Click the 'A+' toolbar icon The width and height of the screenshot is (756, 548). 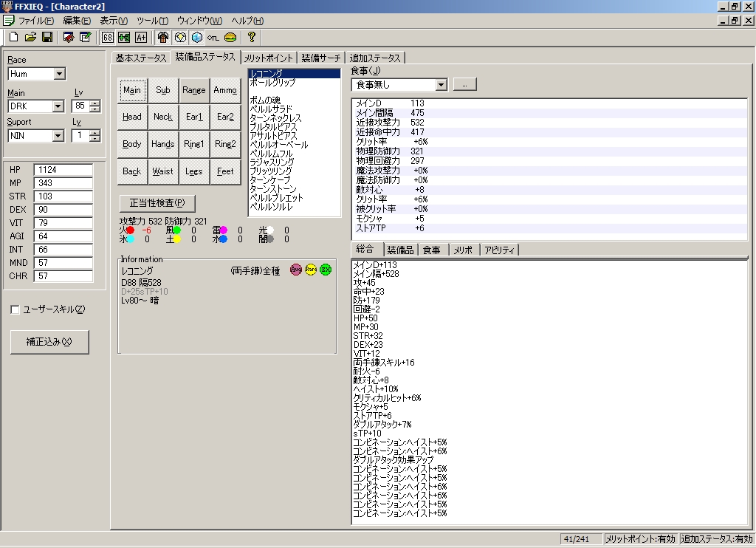click(x=141, y=37)
